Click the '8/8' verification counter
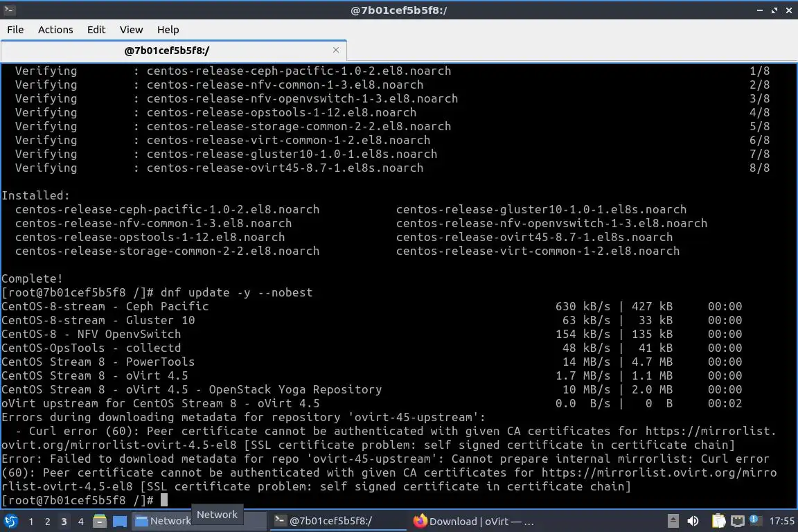Image resolution: width=798 pixels, height=532 pixels. [759, 168]
